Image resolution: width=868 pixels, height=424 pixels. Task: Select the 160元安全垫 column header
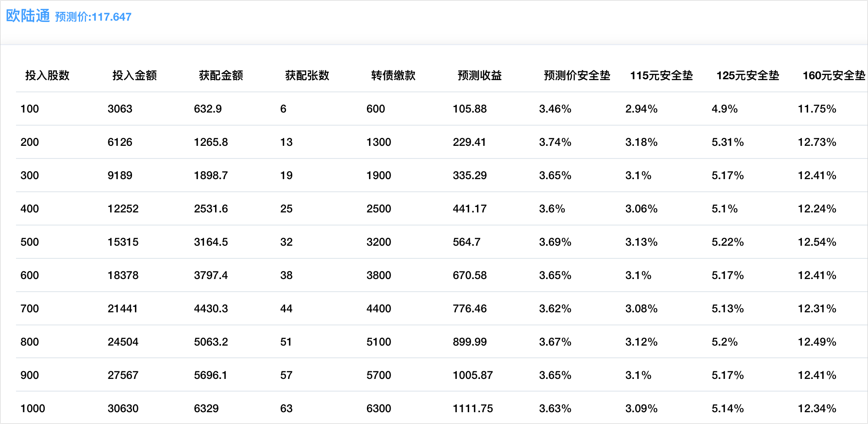(x=834, y=75)
